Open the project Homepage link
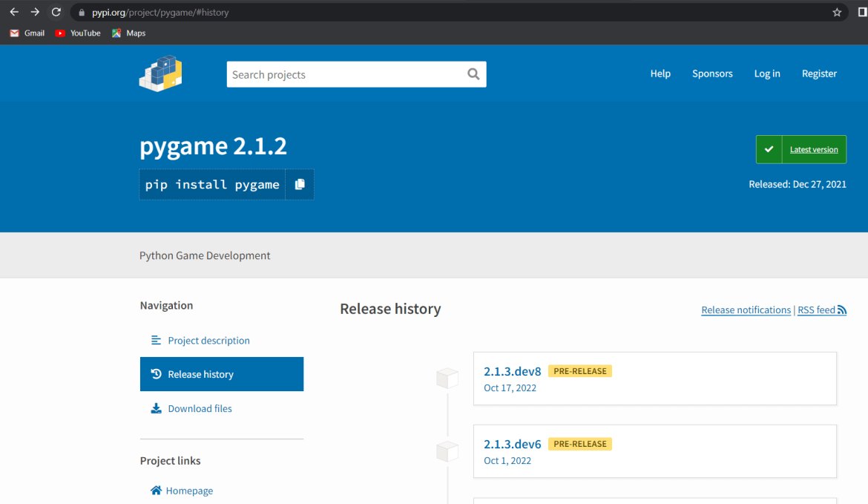The width and height of the screenshot is (868, 504). [x=182, y=491]
